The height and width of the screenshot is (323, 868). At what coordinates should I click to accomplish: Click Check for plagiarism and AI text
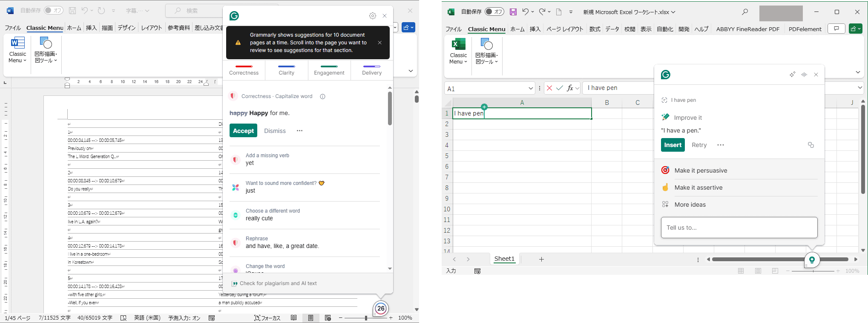[x=274, y=283]
